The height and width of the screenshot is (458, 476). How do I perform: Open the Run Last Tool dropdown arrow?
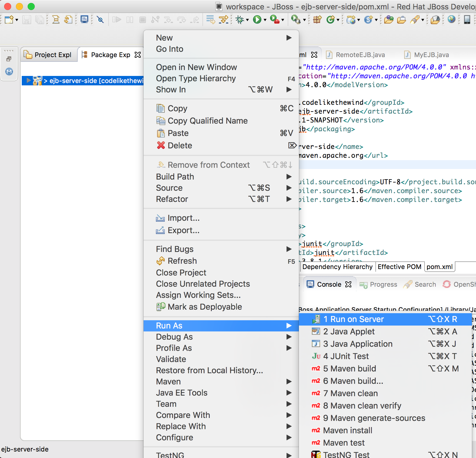coord(283,20)
